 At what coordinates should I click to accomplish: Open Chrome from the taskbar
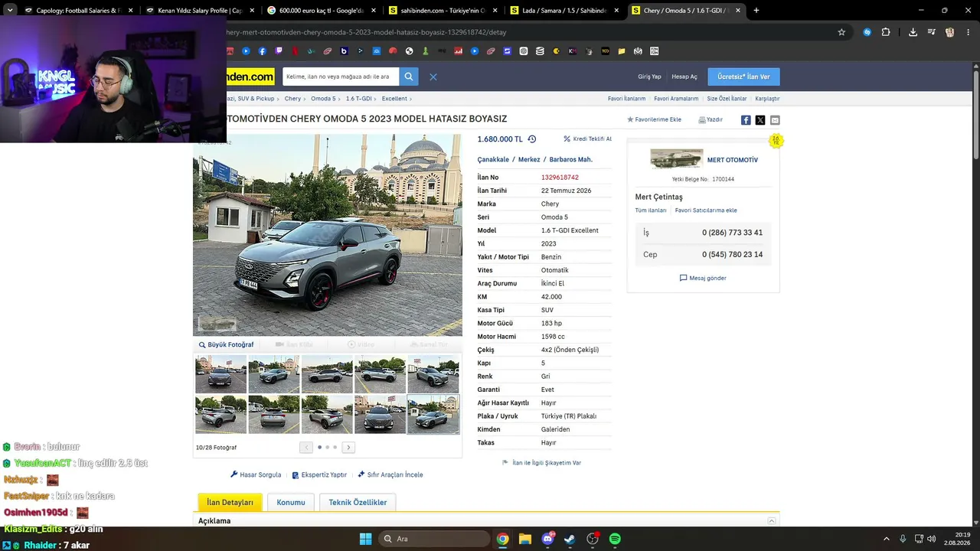point(502,539)
